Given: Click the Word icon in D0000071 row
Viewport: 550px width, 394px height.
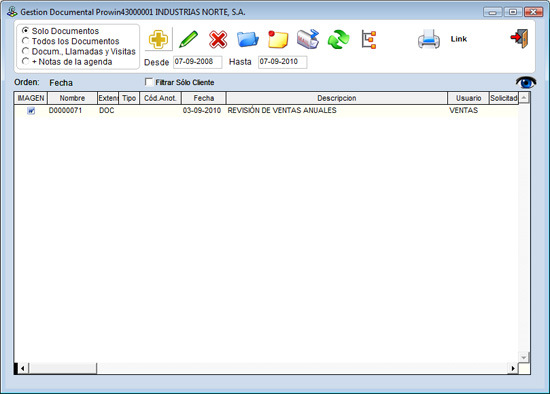Looking at the screenshot, I should pos(31,111).
